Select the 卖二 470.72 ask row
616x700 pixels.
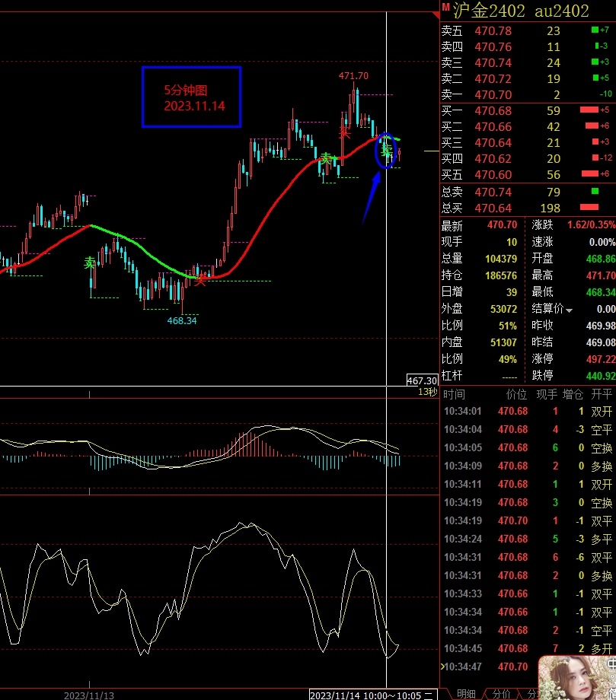(528, 79)
